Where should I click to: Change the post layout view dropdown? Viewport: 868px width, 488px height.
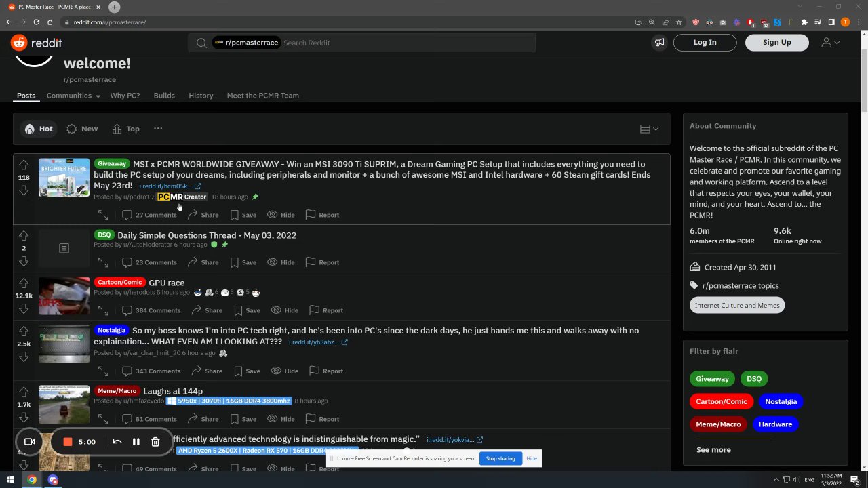pyautogui.click(x=649, y=129)
